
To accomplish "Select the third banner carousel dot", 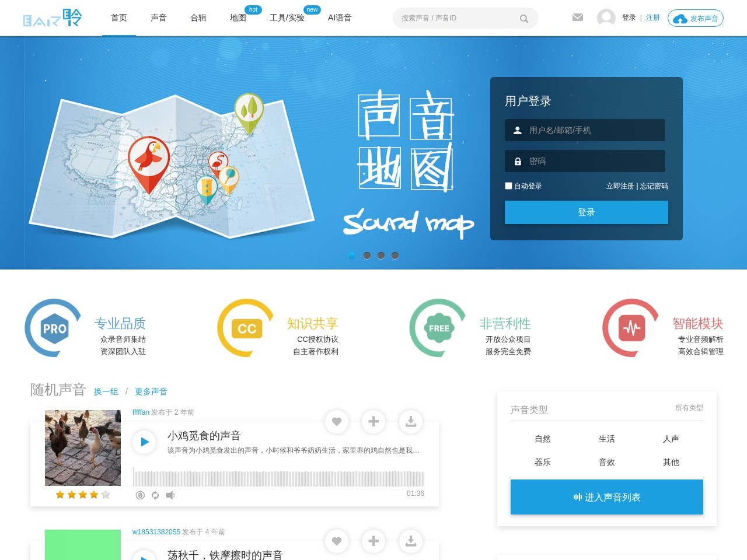I will (381, 256).
